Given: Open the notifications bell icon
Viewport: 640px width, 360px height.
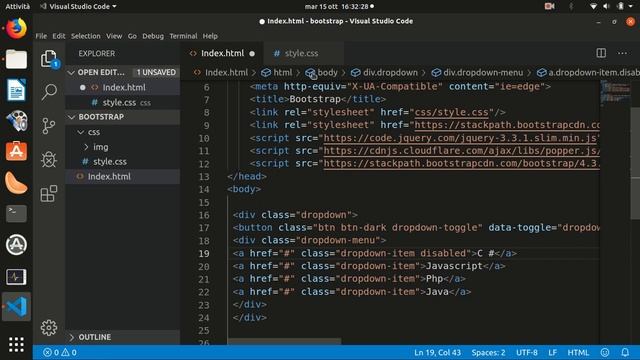Looking at the screenshot, I should [x=625, y=352].
